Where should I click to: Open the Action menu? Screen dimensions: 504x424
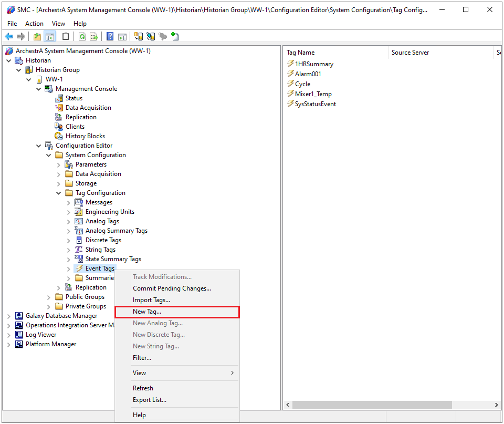[x=35, y=24]
